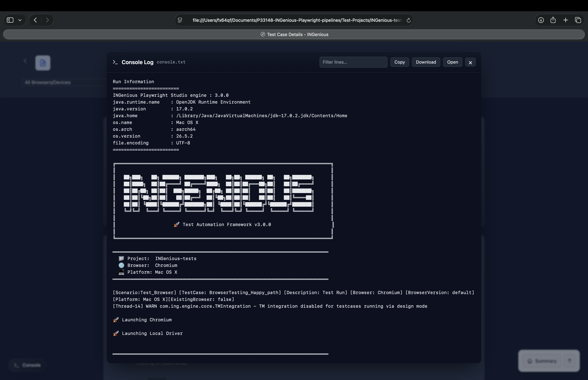
Task: Click the up arrow beside Summary
Action: pos(569,361)
